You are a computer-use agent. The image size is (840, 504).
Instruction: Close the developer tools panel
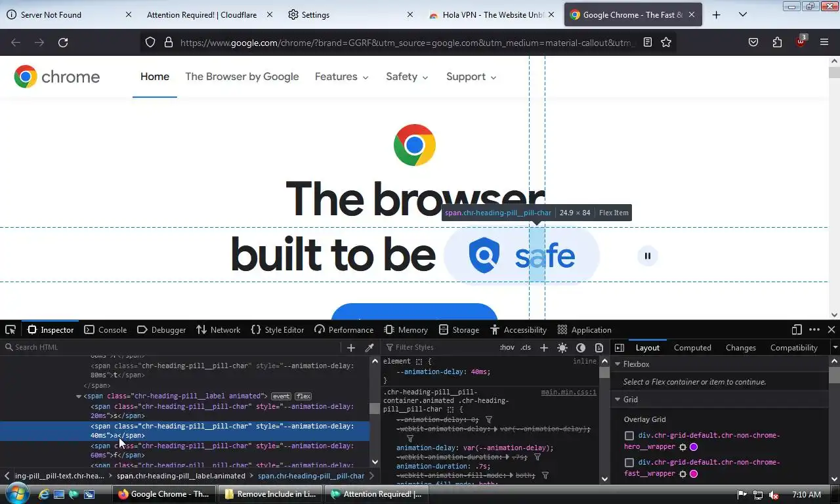(831, 329)
